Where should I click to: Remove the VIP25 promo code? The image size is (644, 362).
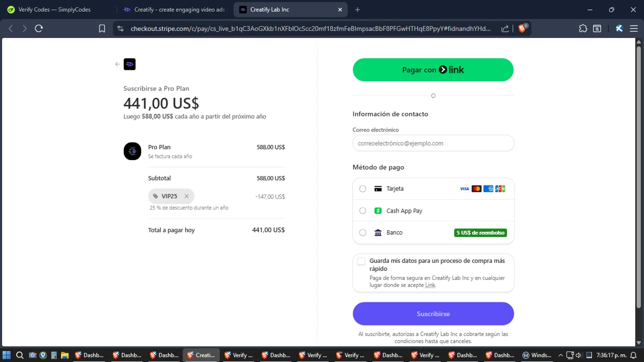[186, 196]
